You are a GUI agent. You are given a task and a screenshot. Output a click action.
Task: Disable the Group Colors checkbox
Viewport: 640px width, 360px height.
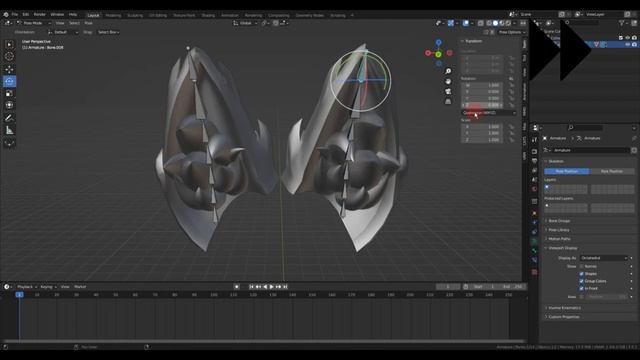coord(582,281)
